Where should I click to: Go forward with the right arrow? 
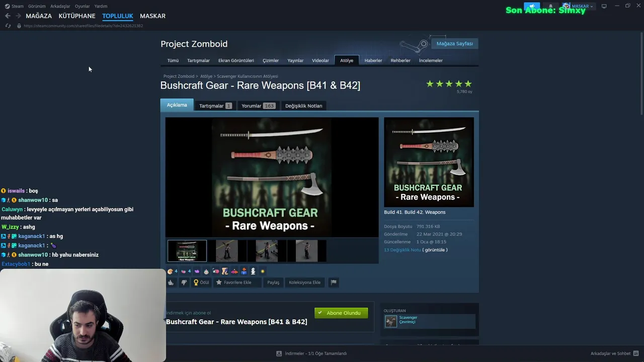(x=18, y=16)
